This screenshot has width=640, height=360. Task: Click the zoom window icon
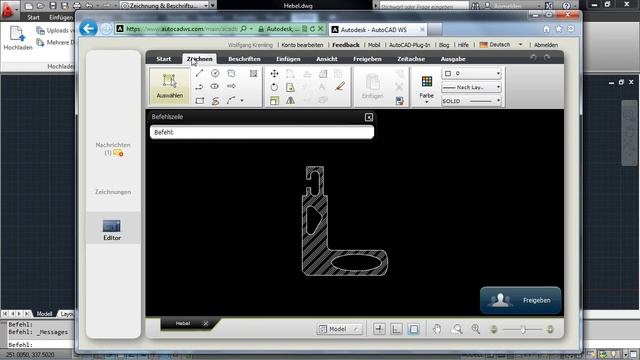(457, 329)
